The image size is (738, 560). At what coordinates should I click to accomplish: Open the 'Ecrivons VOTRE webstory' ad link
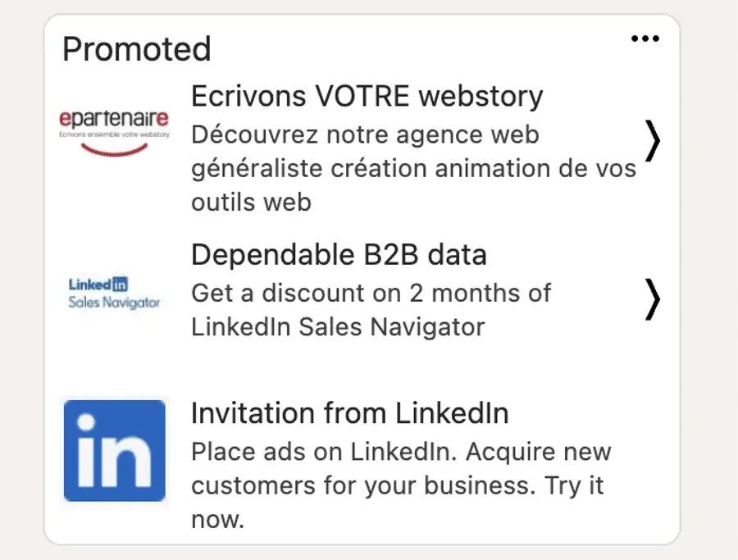click(367, 96)
